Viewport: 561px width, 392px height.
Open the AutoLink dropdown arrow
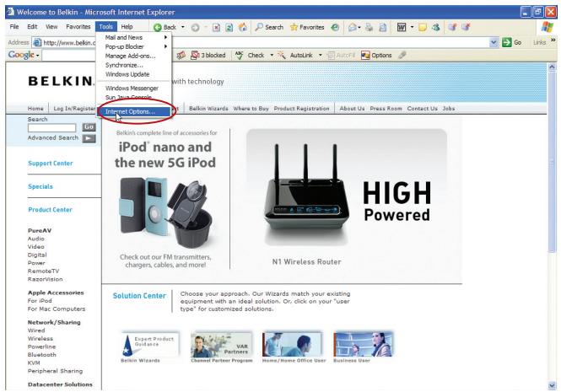pos(321,55)
